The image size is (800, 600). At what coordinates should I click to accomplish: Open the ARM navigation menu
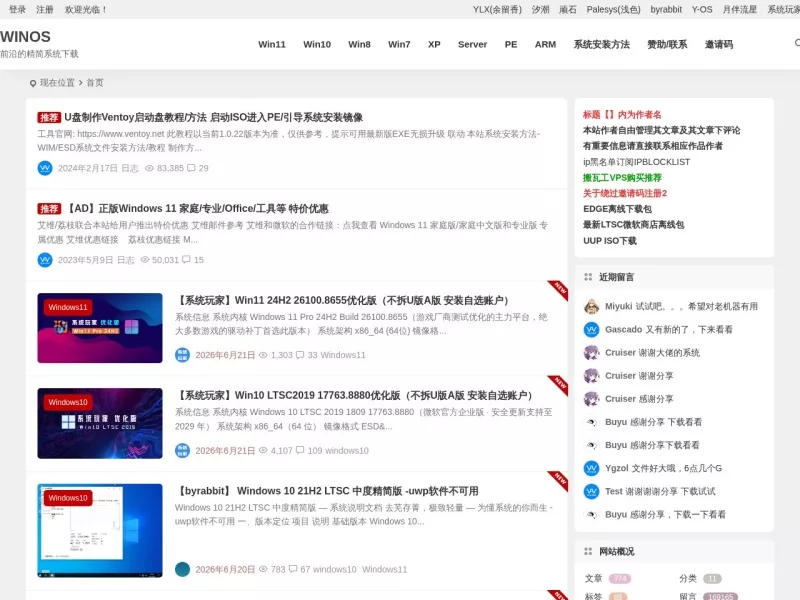(545, 44)
